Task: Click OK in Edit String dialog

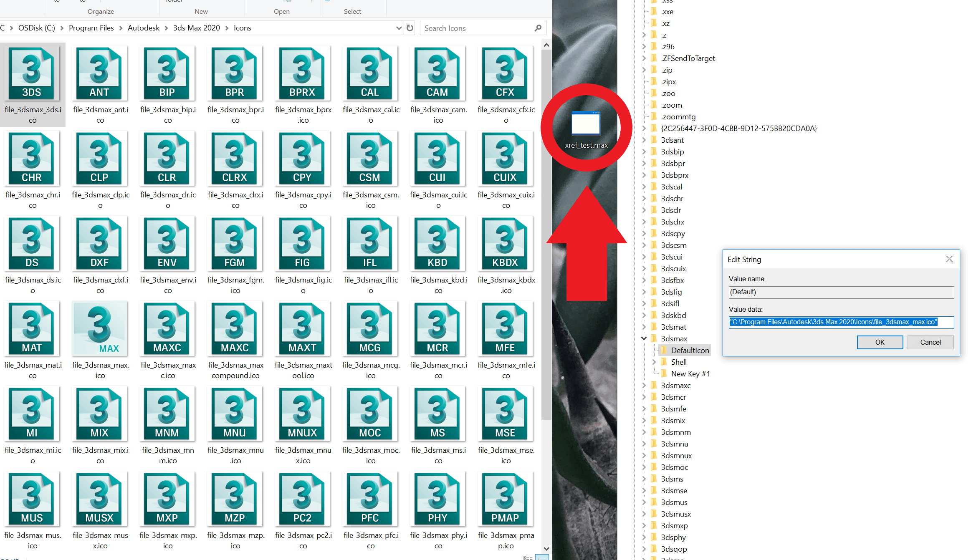Action: coord(880,342)
